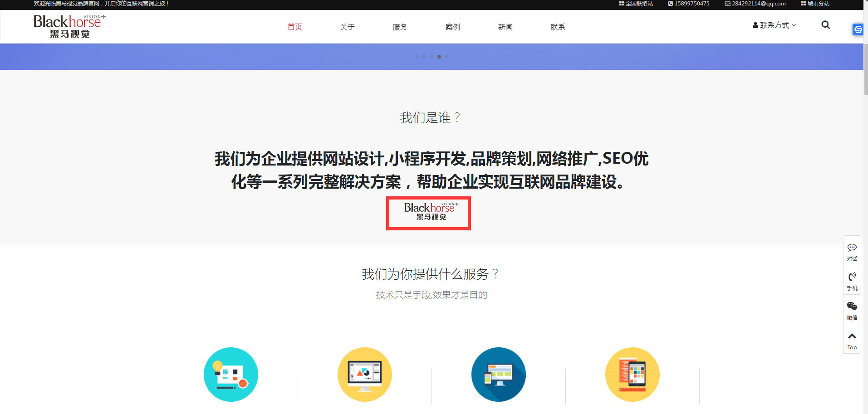Click the yellow tablet app service icon

point(633,375)
